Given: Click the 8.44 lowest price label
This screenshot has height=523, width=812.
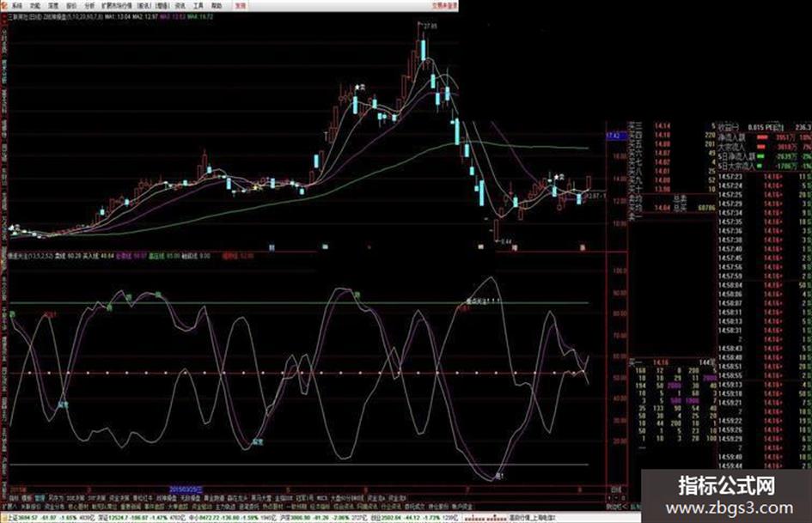Looking at the screenshot, I should [x=506, y=241].
